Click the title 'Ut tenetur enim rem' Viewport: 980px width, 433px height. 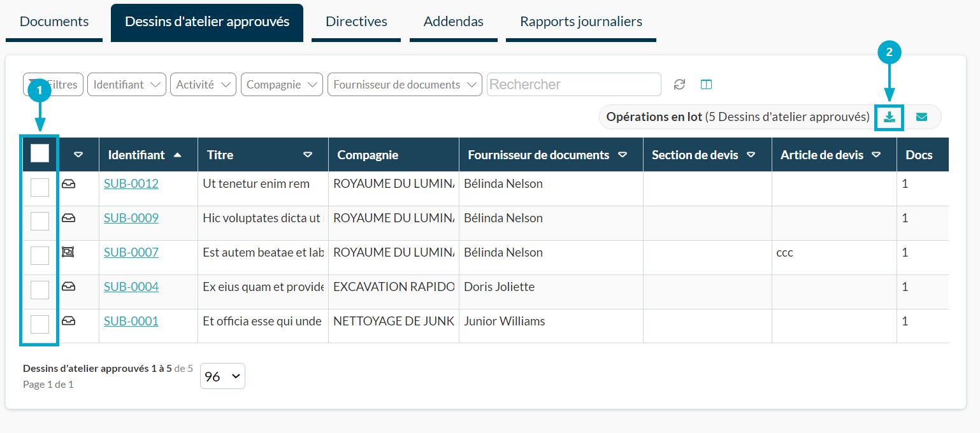point(256,183)
